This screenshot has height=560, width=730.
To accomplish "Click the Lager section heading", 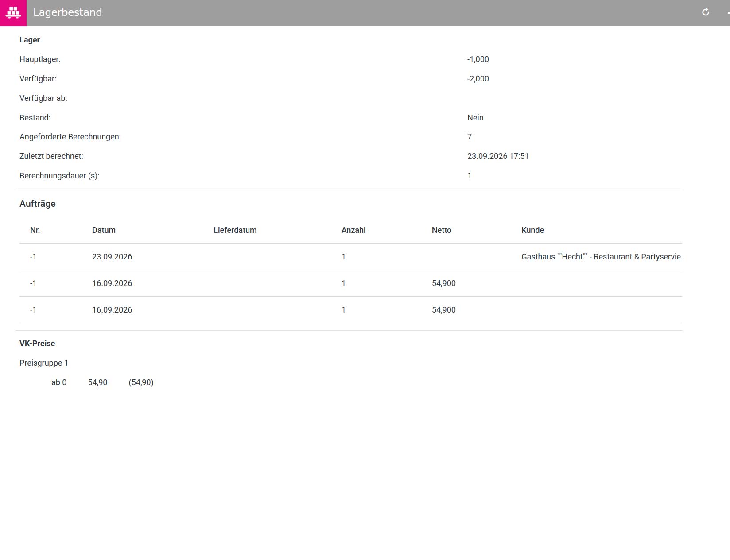I will (x=30, y=40).
